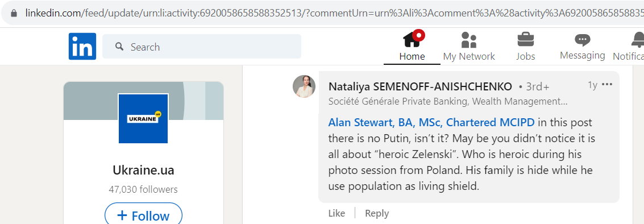
Task: Click the lock icon in address bar
Action: pyautogui.click(x=14, y=13)
